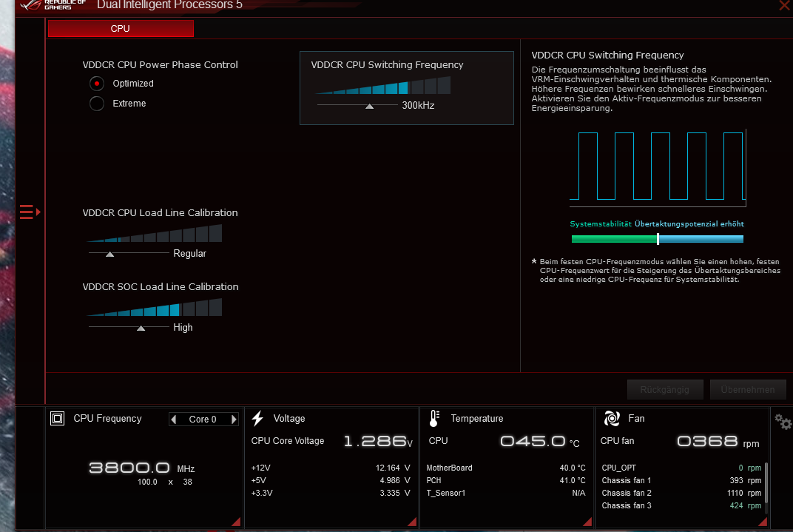Click the High SOC load line value
Viewport: 793px width, 532px height.
click(x=183, y=327)
